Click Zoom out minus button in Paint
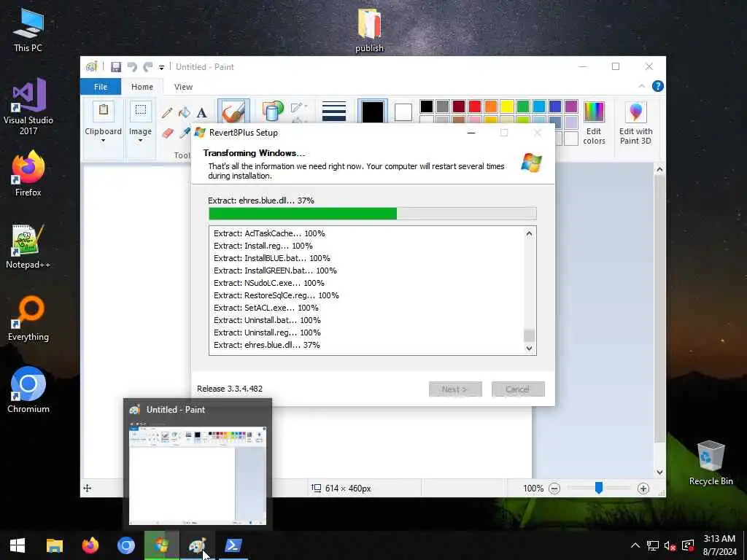Screen dimensions: 747x560 point(554,489)
